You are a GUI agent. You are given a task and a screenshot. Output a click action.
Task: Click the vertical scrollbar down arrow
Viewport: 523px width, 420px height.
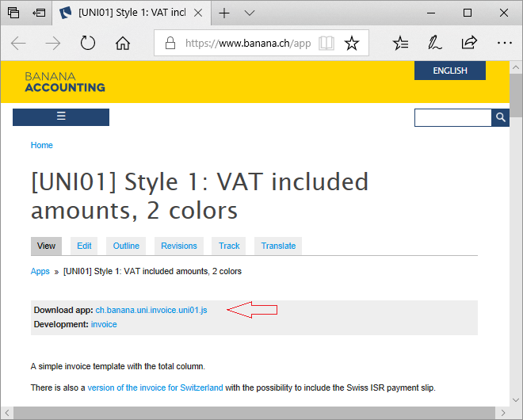click(x=516, y=400)
